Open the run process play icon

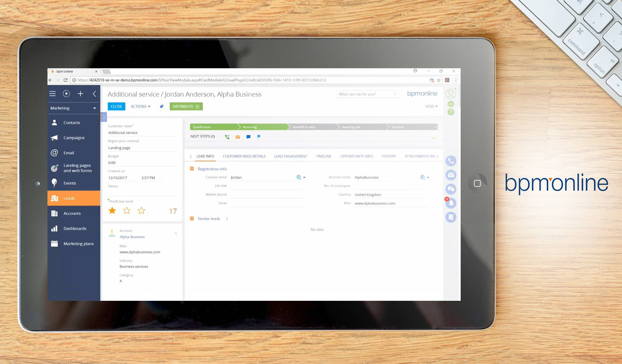pos(66,94)
